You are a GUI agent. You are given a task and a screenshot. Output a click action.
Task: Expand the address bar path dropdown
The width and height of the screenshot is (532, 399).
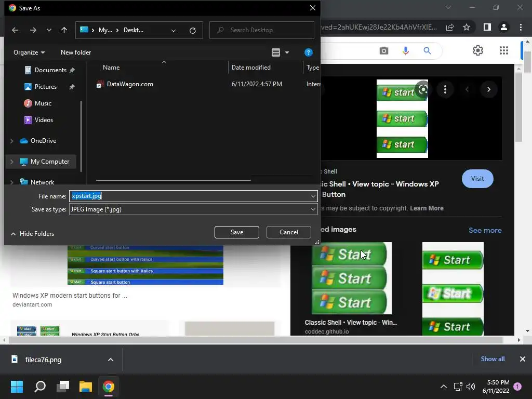174,30
